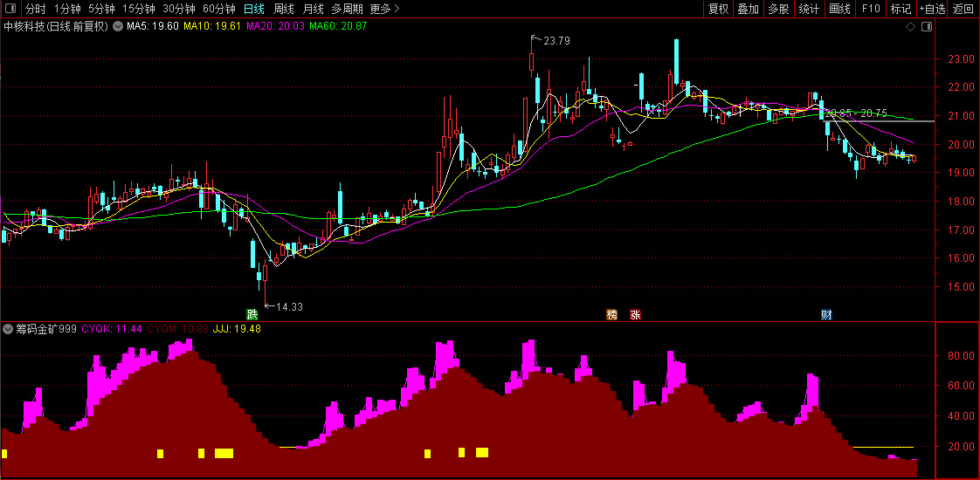Open the 画线 drawing tools

click(x=839, y=9)
